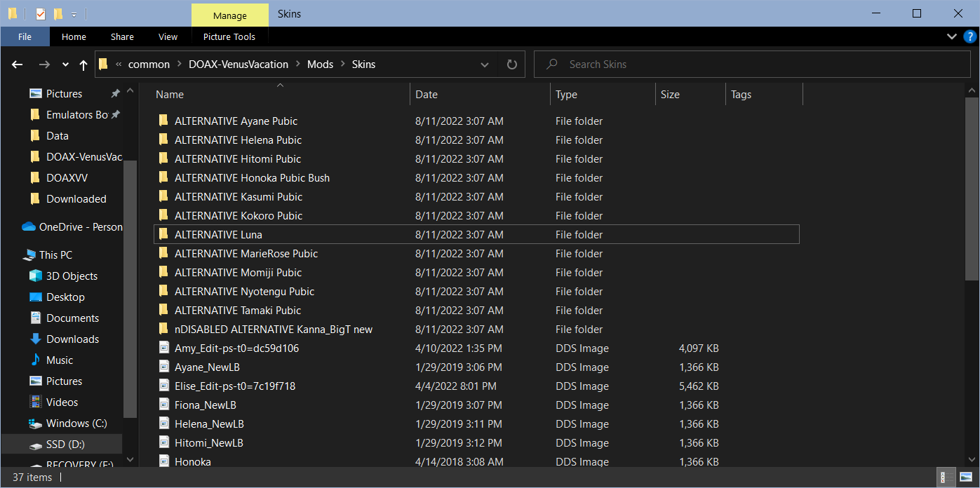The image size is (980, 488).
Task: Select Downloaded folder in navigation pane
Action: click(x=76, y=199)
